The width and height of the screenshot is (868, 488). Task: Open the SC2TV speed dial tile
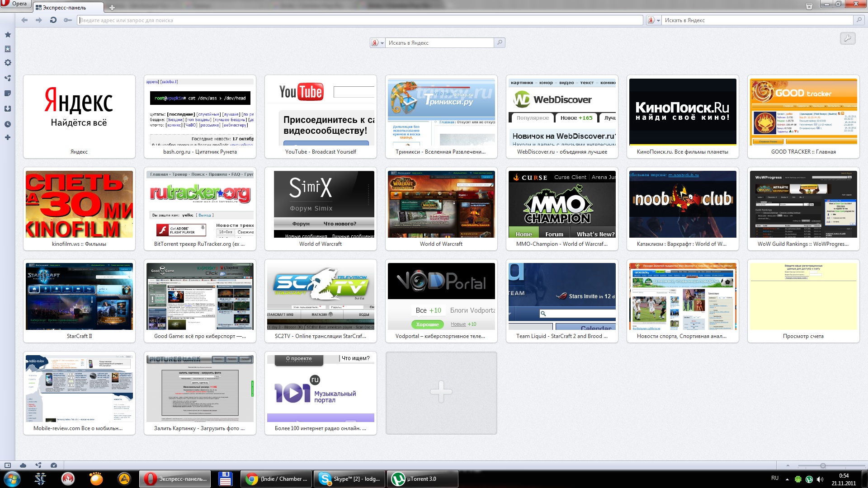tap(321, 301)
